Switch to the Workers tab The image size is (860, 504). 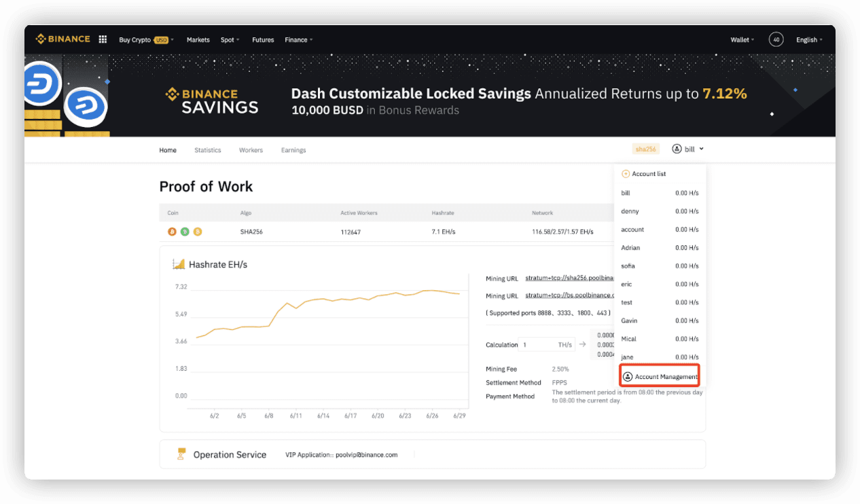tap(251, 150)
